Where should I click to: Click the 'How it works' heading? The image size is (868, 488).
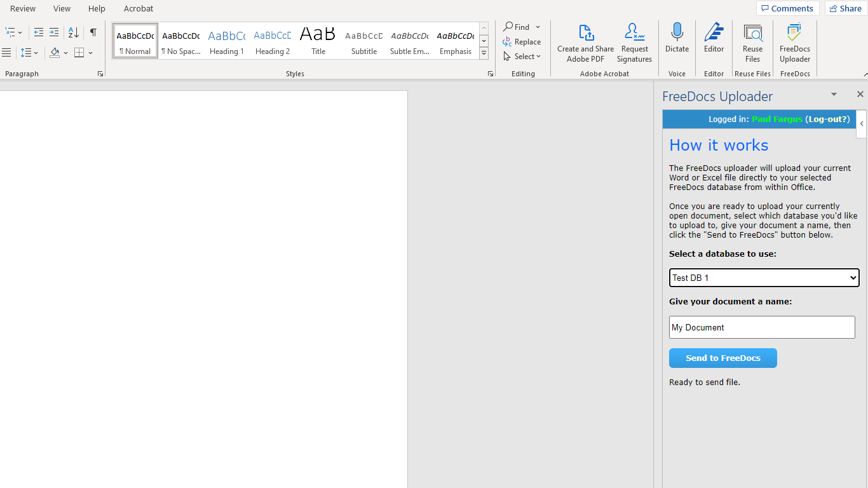point(719,146)
